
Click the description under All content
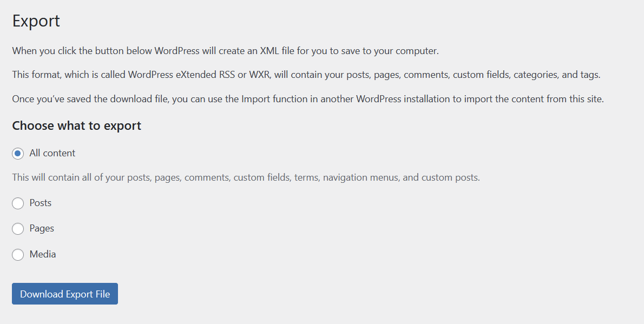coord(246,178)
